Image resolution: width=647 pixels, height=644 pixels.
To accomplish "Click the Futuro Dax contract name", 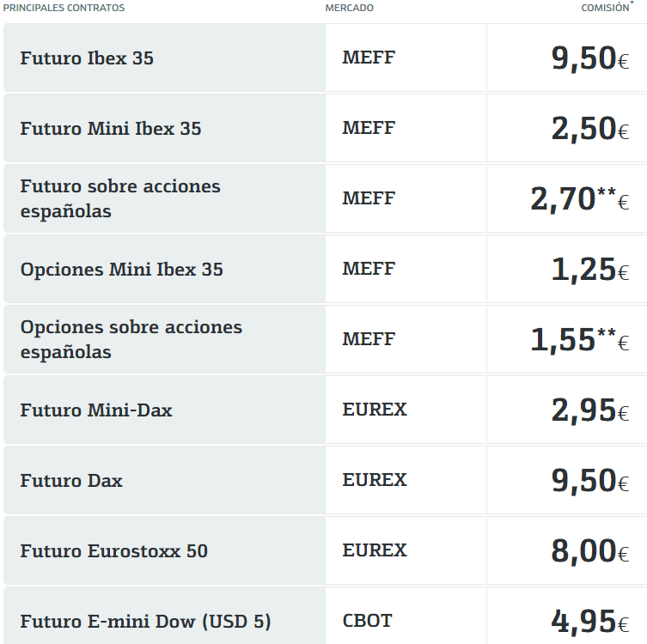I will click(x=71, y=481).
